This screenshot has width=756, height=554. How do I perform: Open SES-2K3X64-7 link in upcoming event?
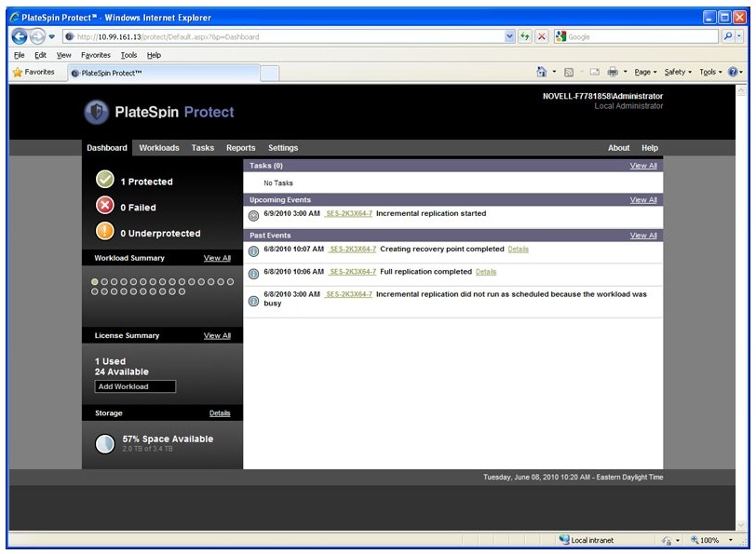point(348,213)
